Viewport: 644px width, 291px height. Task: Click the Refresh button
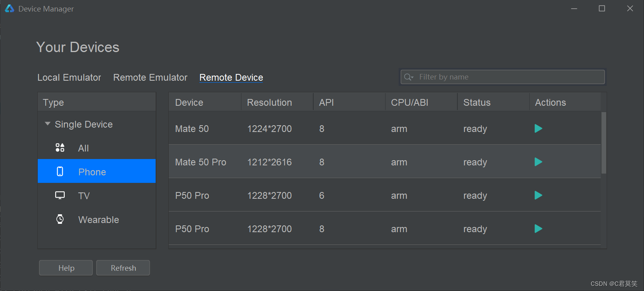123,268
